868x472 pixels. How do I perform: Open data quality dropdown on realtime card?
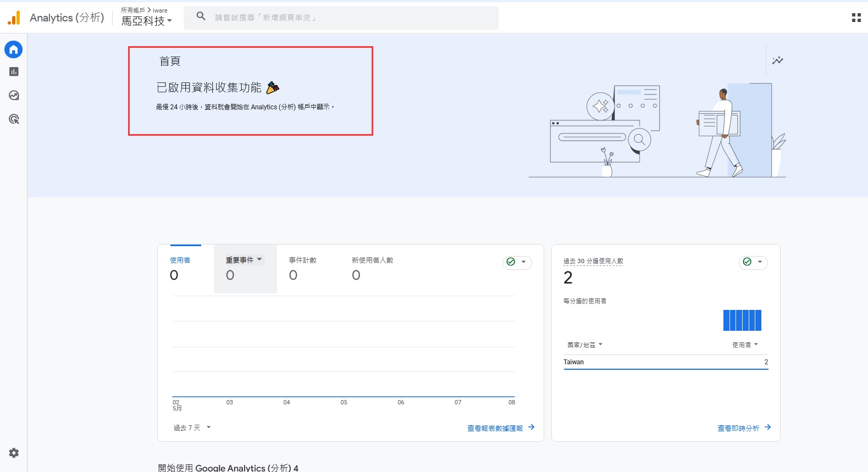point(753,262)
